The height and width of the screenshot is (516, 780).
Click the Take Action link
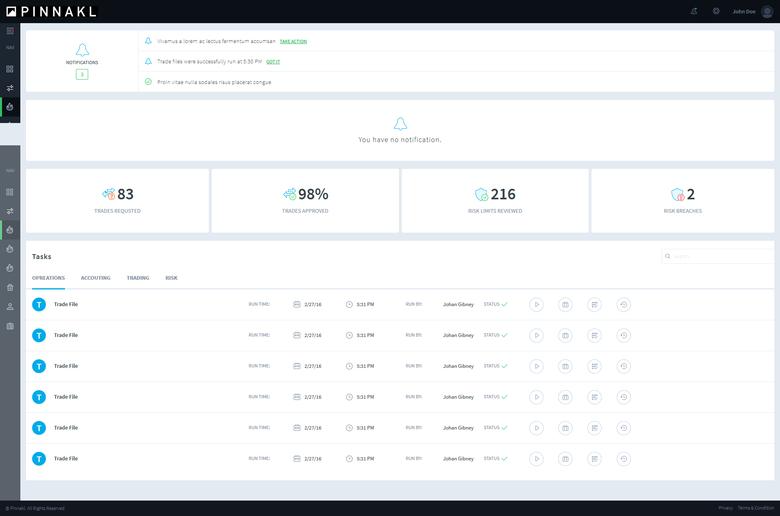coord(293,41)
